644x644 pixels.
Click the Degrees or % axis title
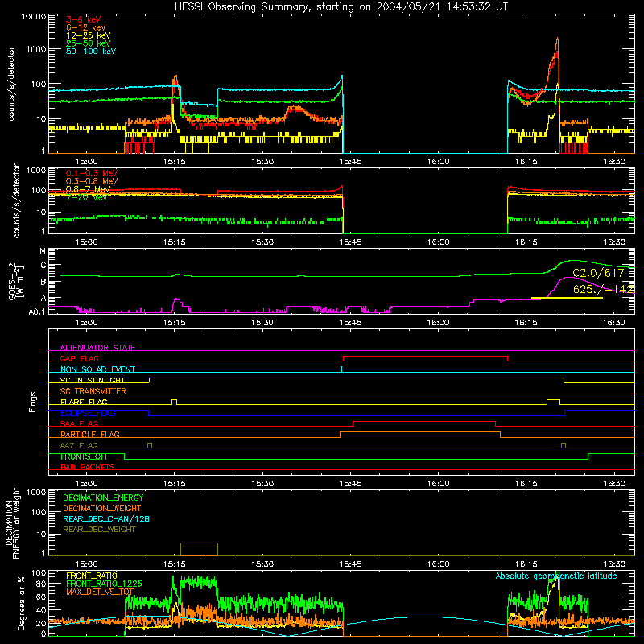pyautogui.click(x=21, y=603)
